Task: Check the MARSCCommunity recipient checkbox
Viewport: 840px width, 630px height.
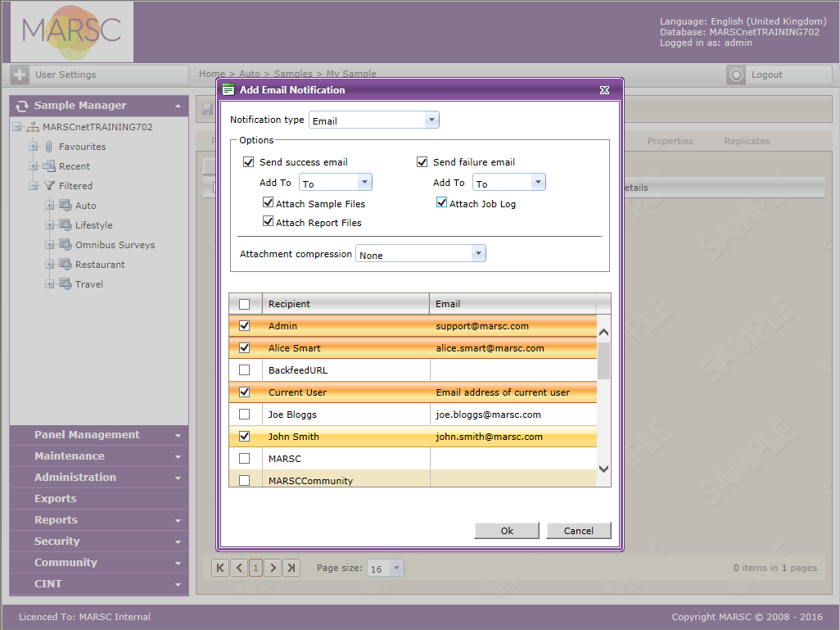Action: click(x=244, y=480)
